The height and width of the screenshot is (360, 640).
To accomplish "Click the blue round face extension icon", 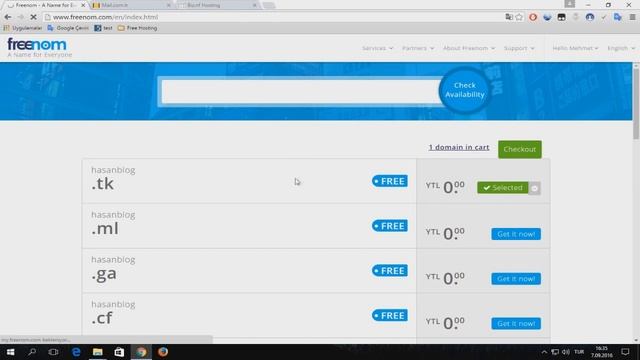I will point(590,17).
